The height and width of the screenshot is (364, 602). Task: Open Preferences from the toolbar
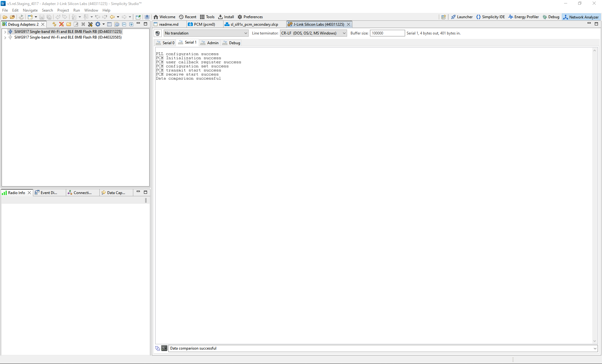[x=250, y=17]
